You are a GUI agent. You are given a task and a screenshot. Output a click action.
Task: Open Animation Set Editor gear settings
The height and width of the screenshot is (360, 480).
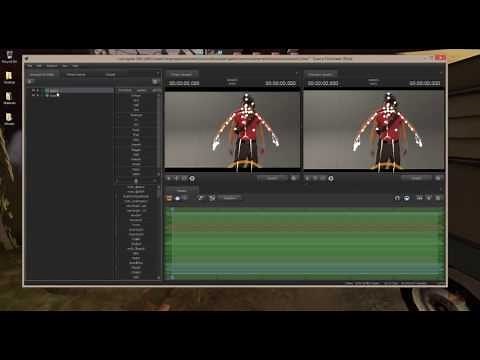pyautogui.click(x=155, y=81)
